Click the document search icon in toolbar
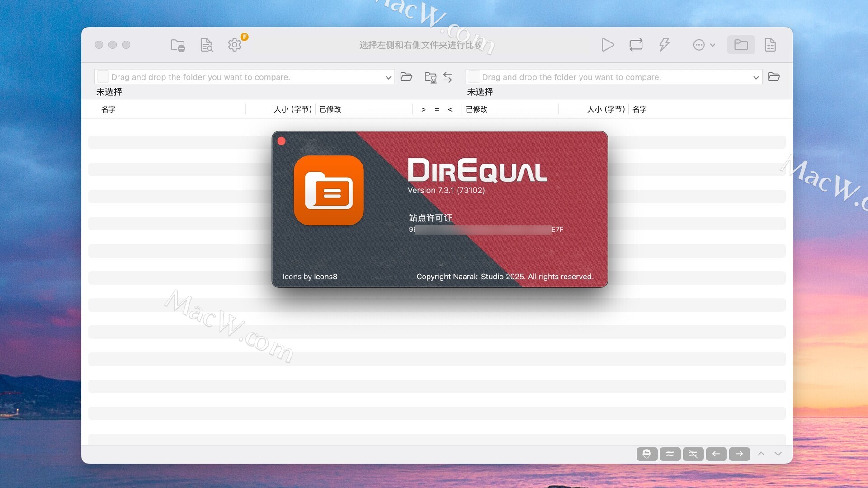The width and height of the screenshot is (868, 488). pos(206,45)
